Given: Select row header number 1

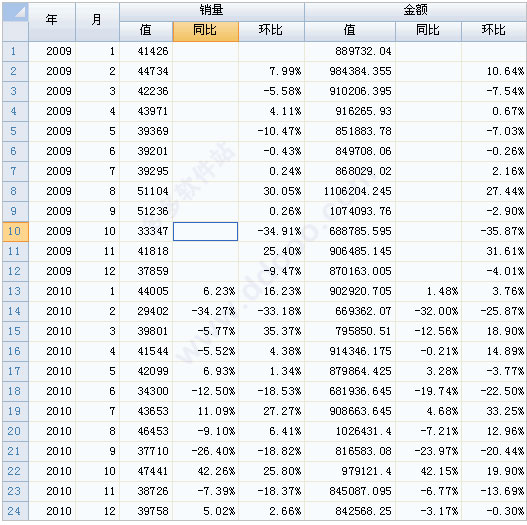Looking at the screenshot, I should [15, 51].
